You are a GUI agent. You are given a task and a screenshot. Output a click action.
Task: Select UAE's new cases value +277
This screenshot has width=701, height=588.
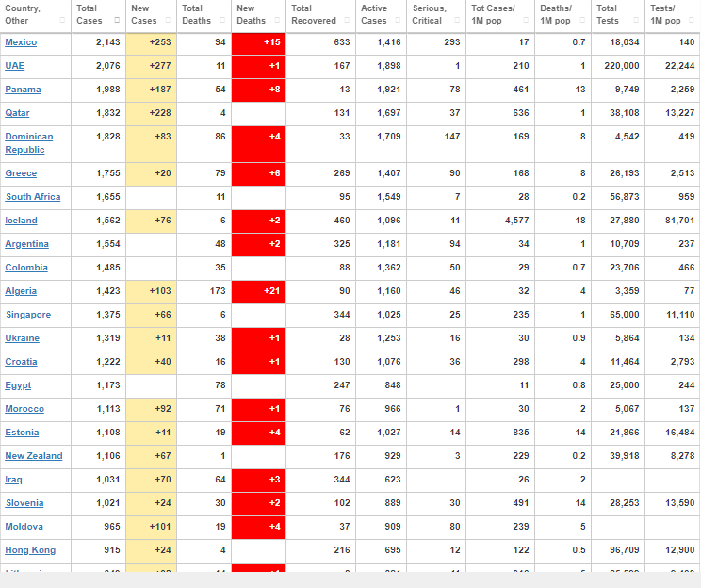[x=160, y=66]
